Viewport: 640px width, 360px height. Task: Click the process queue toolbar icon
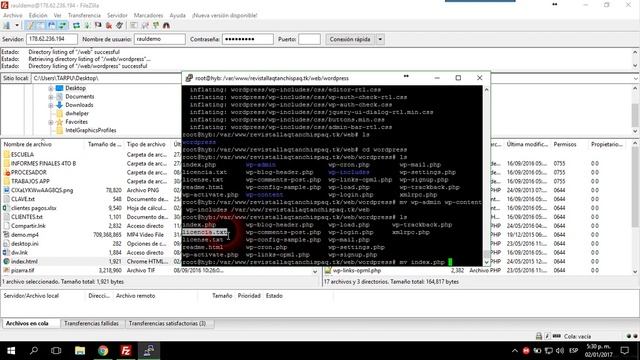pos(87,25)
